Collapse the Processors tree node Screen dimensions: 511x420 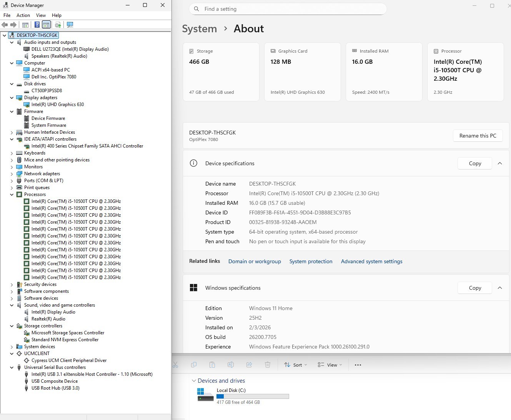[12, 194]
